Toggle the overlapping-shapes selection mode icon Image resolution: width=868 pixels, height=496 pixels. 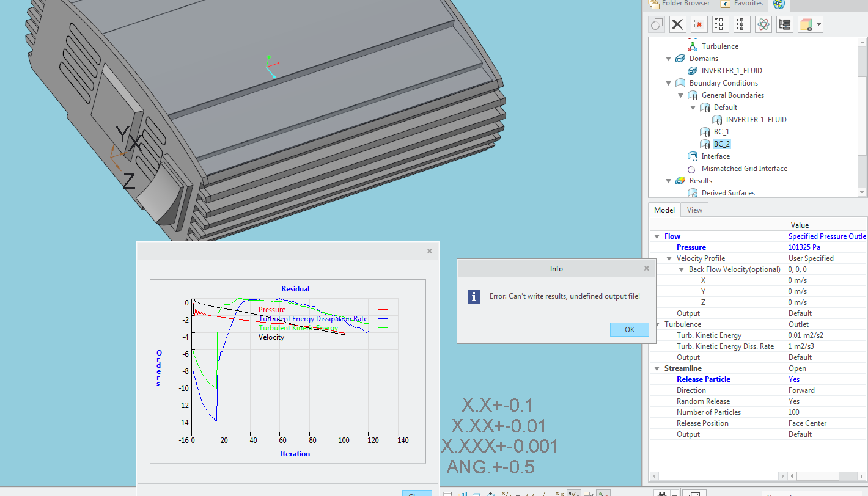point(657,24)
